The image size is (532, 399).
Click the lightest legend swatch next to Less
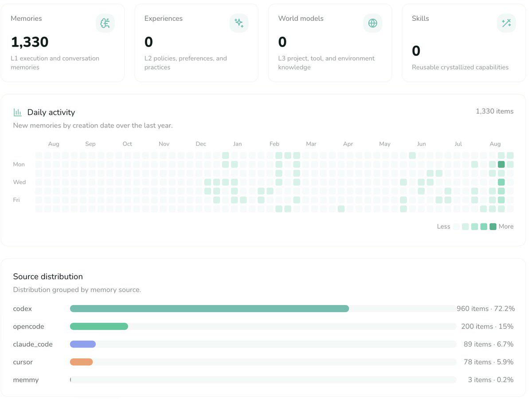pyautogui.click(x=456, y=227)
